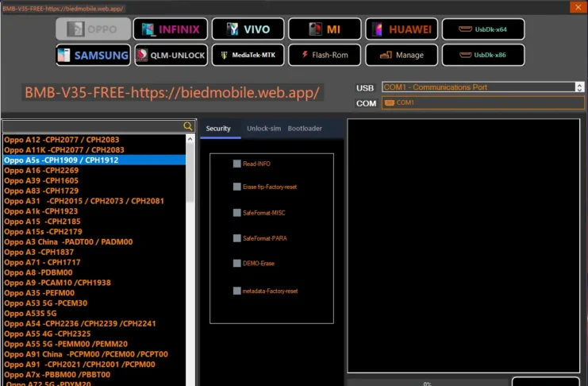Check the SafeFormat-PARA option
This screenshot has width=588, height=386.
click(x=237, y=238)
